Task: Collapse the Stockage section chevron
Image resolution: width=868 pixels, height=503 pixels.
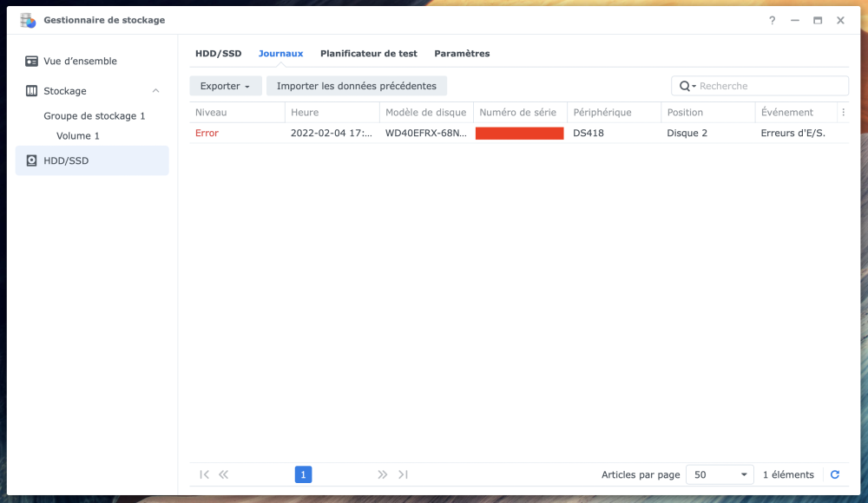Action: coord(155,91)
